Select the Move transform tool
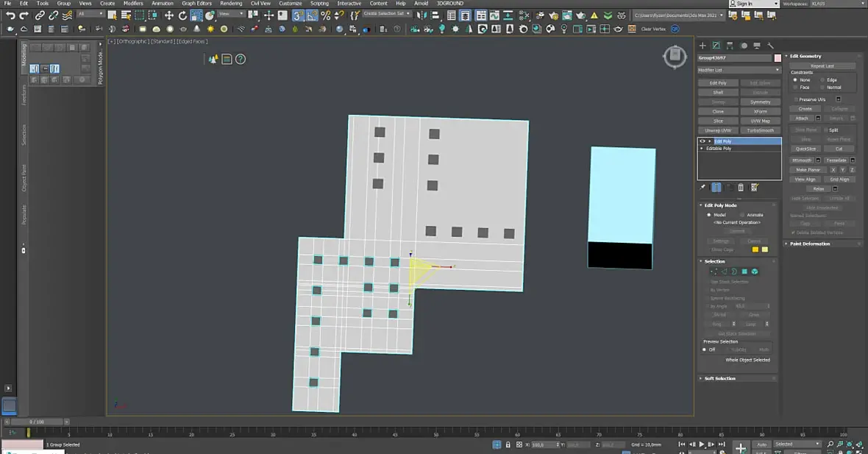 168,15
